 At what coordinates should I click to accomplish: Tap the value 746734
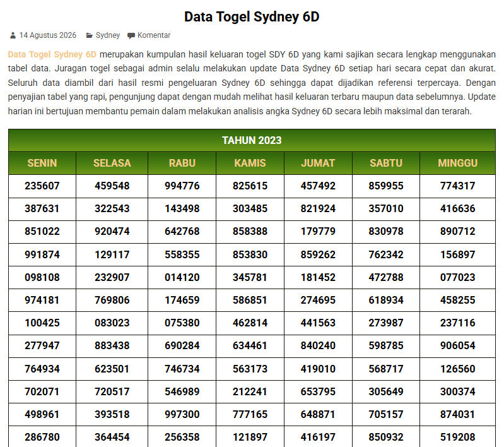tap(182, 369)
